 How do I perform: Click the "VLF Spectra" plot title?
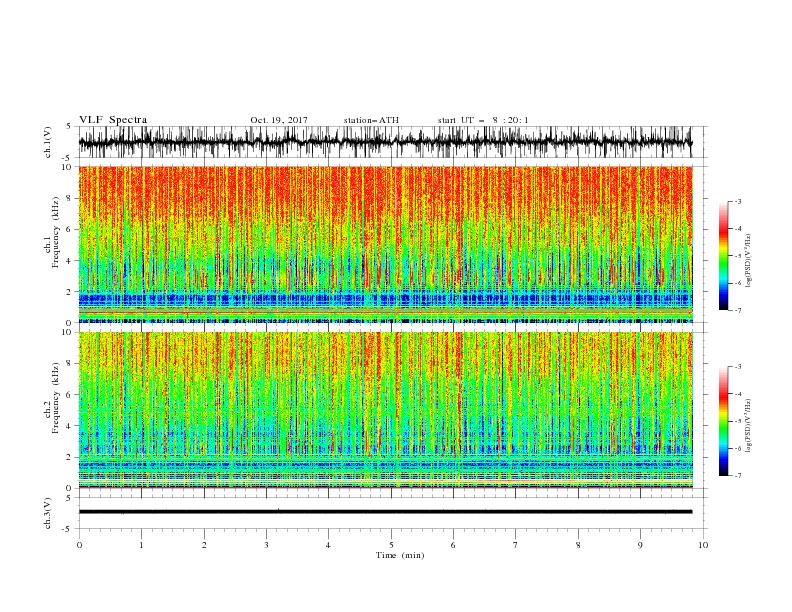(113, 120)
